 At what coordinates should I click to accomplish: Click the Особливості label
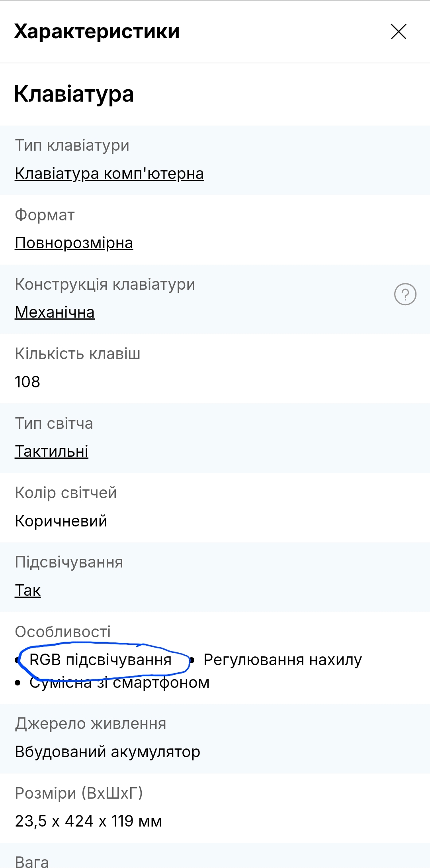pos(63,632)
